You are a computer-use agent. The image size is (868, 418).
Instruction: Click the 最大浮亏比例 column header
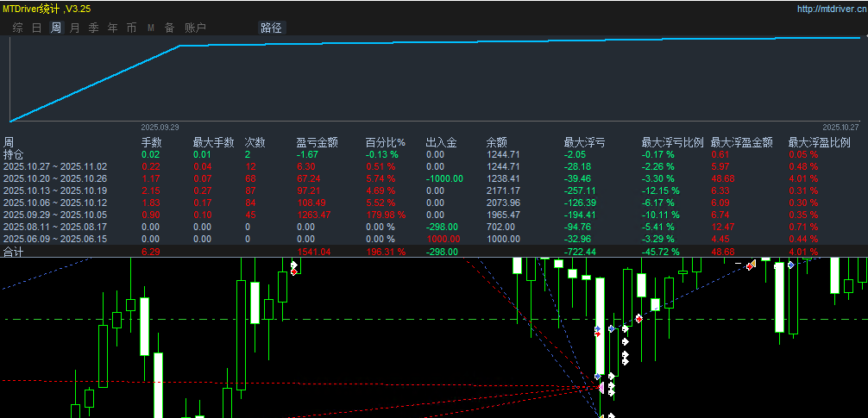672,143
